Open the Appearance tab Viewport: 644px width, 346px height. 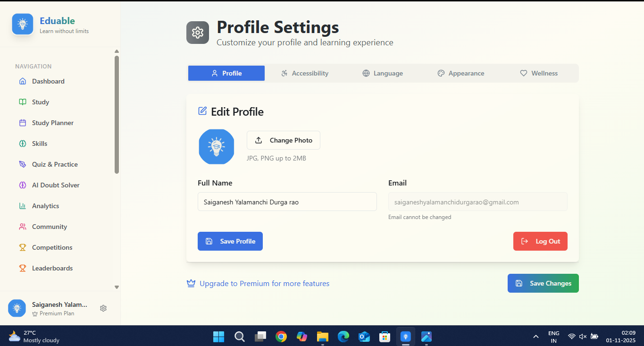(x=460, y=73)
